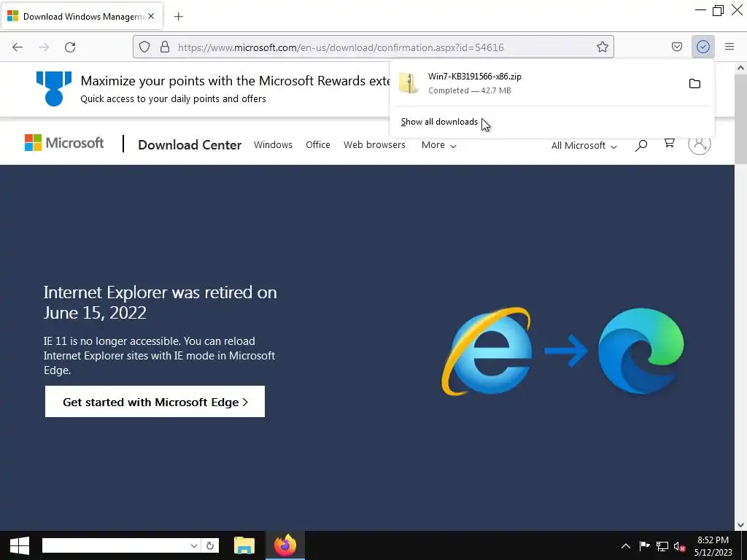Open the tracking protection shield icon
The width and height of the screenshot is (747, 560).
tap(144, 47)
